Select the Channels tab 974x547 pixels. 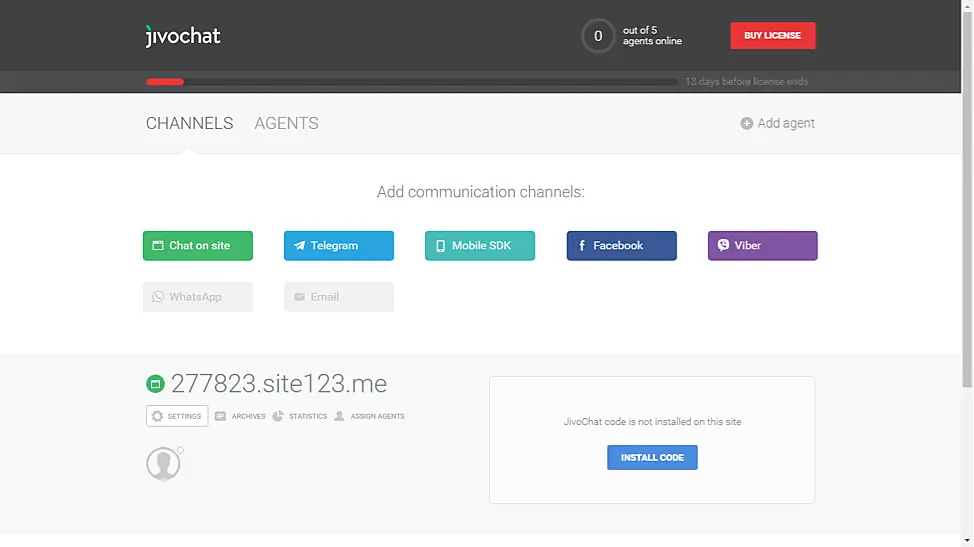pyautogui.click(x=189, y=124)
